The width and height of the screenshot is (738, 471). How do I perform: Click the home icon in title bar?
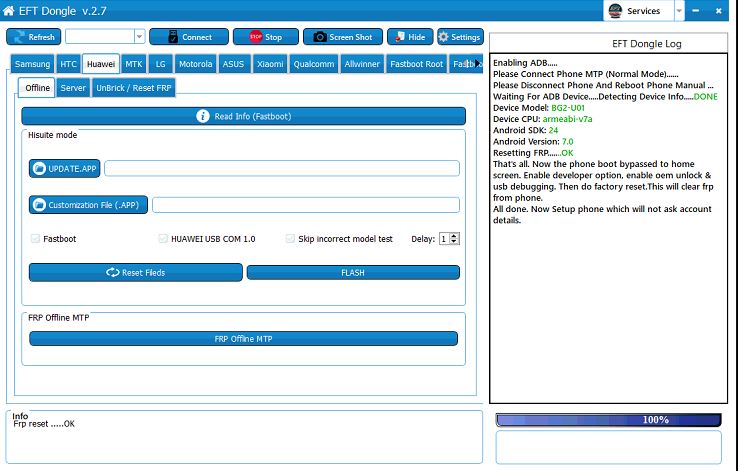[8, 10]
